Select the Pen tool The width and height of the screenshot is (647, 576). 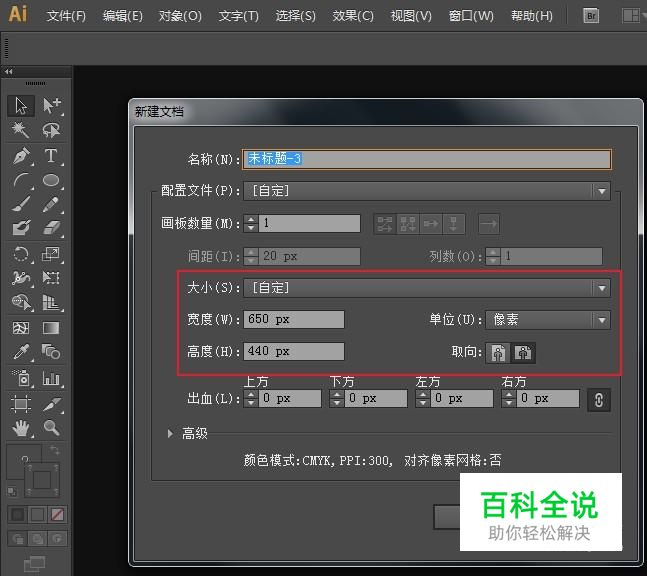pos(21,156)
